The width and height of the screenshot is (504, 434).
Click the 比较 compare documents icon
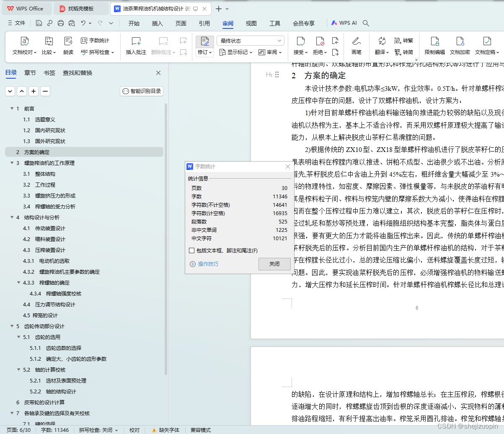click(x=49, y=46)
